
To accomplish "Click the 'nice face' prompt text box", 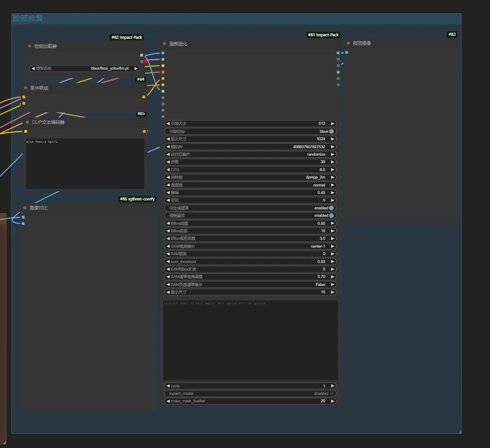I will [85, 164].
